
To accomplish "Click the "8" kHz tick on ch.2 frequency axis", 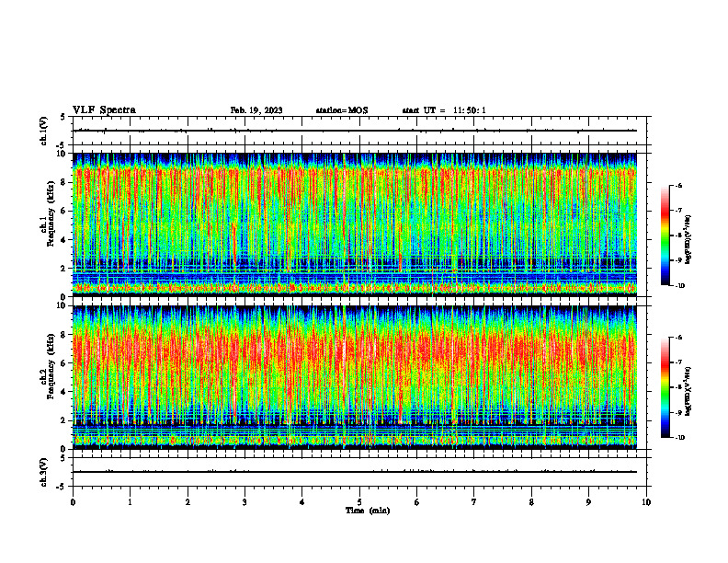I will 63,335.
